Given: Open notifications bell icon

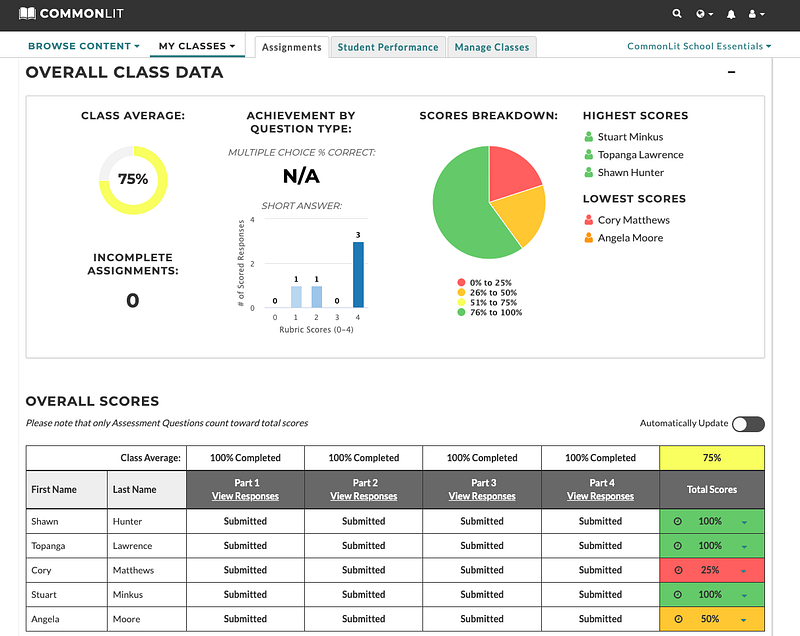Looking at the screenshot, I should coord(731,14).
